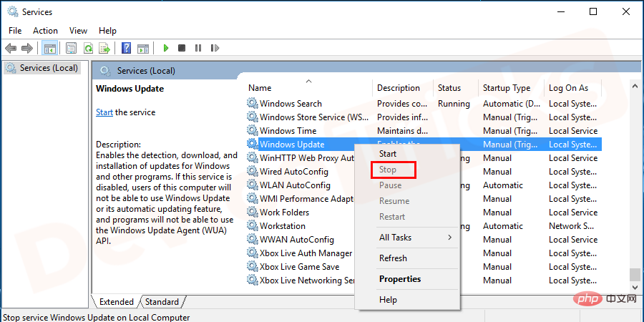The image size is (644, 322).
Task: Click the vertical scrollbar thumb in services list
Action: coord(635,273)
